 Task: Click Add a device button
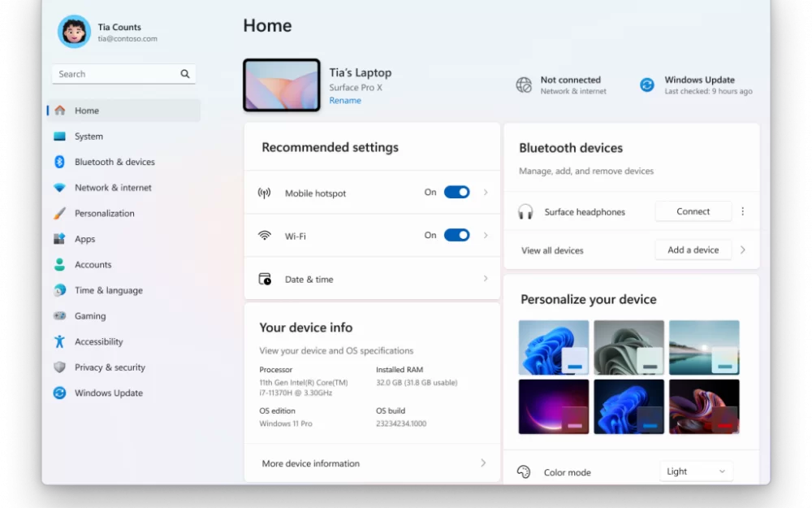[693, 250]
